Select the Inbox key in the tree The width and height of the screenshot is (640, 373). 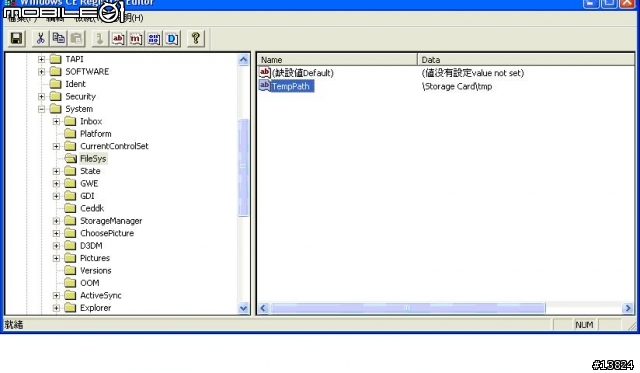91,121
